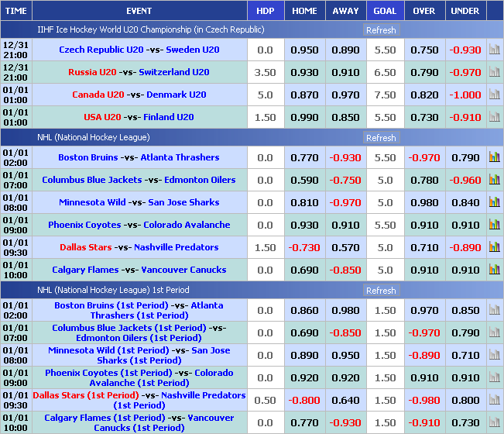
Task: Click the GOAL column header
Action: pos(385,11)
